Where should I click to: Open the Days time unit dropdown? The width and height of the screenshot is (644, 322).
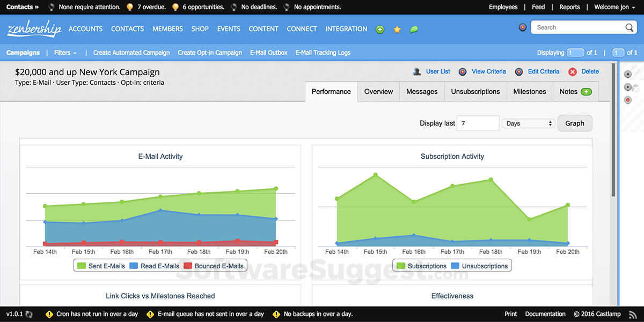[529, 123]
